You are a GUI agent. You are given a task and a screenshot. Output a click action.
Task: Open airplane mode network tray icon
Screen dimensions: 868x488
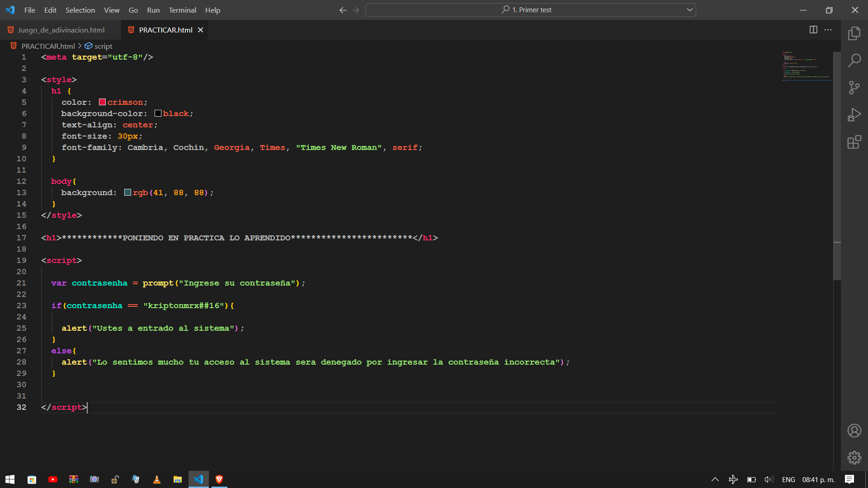click(733, 479)
